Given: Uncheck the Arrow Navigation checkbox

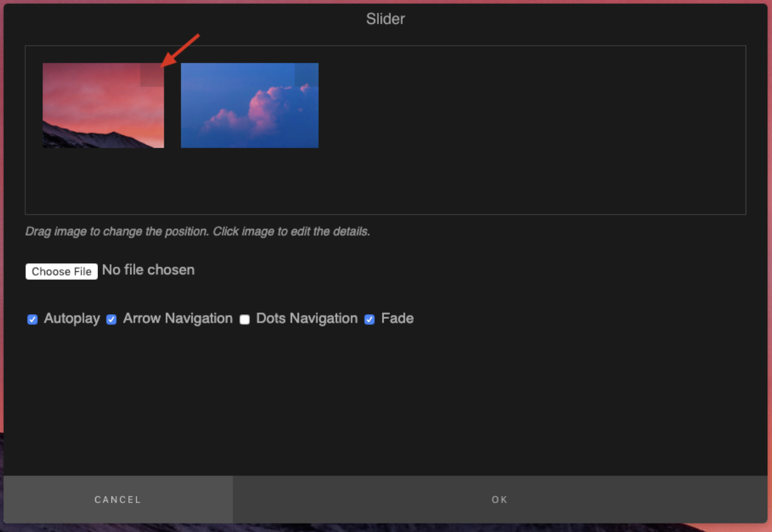Looking at the screenshot, I should 111,319.
